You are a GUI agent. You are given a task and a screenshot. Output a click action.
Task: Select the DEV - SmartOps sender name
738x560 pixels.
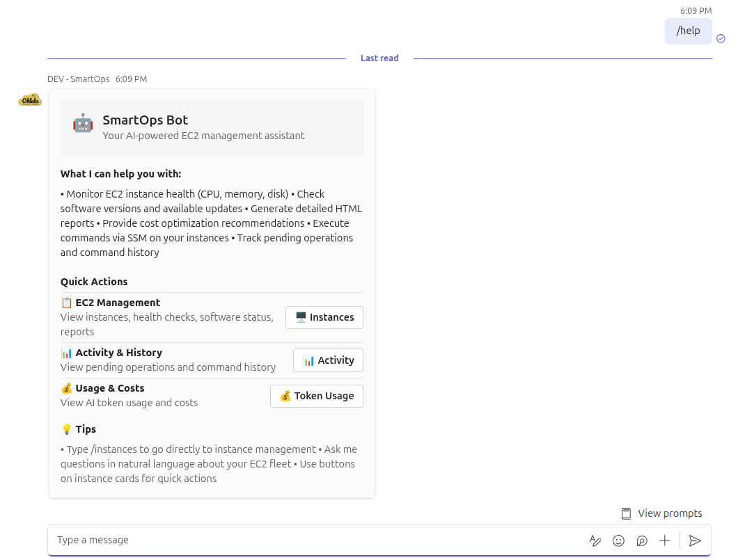pyautogui.click(x=78, y=79)
